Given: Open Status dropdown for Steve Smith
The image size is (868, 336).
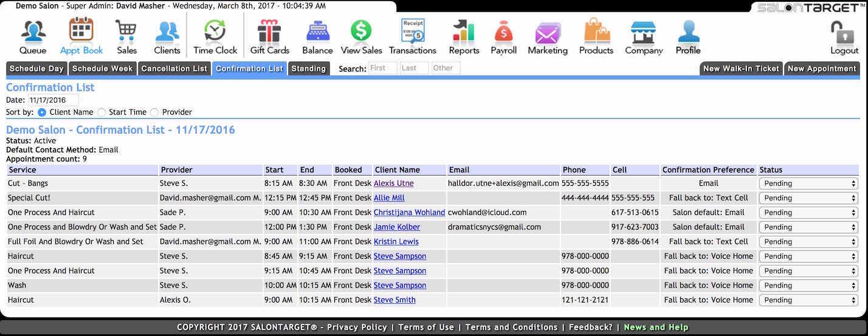Looking at the screenshot, I should tap(808, 300).
